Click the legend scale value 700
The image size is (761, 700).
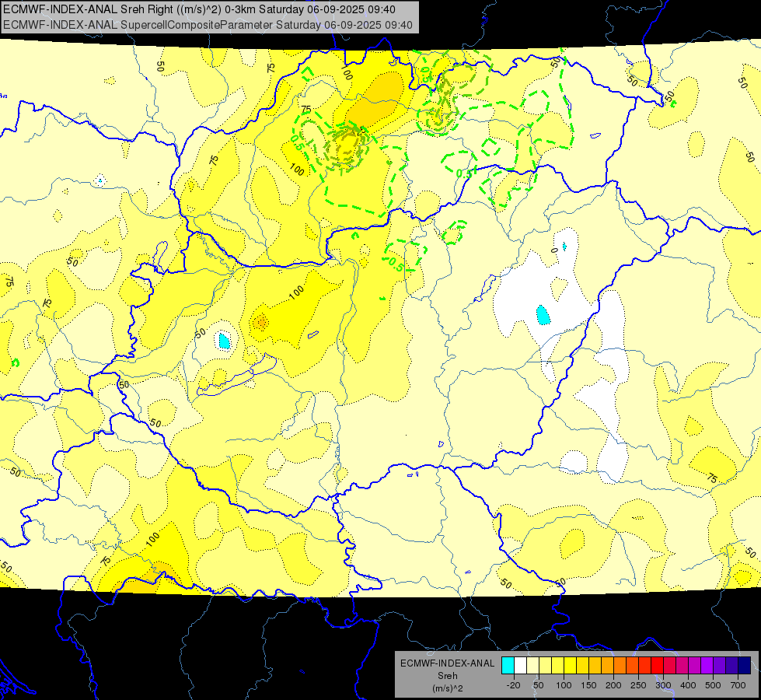pos(738,685)
